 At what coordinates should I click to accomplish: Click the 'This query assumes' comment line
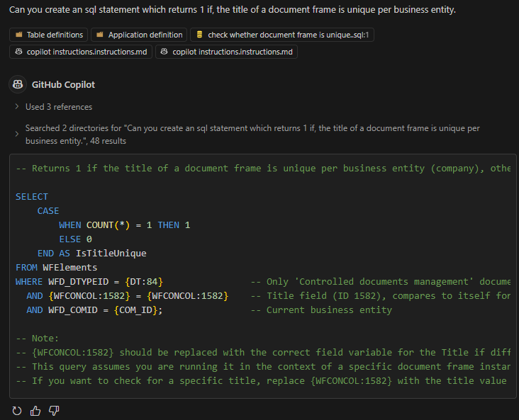pos(263,367)
